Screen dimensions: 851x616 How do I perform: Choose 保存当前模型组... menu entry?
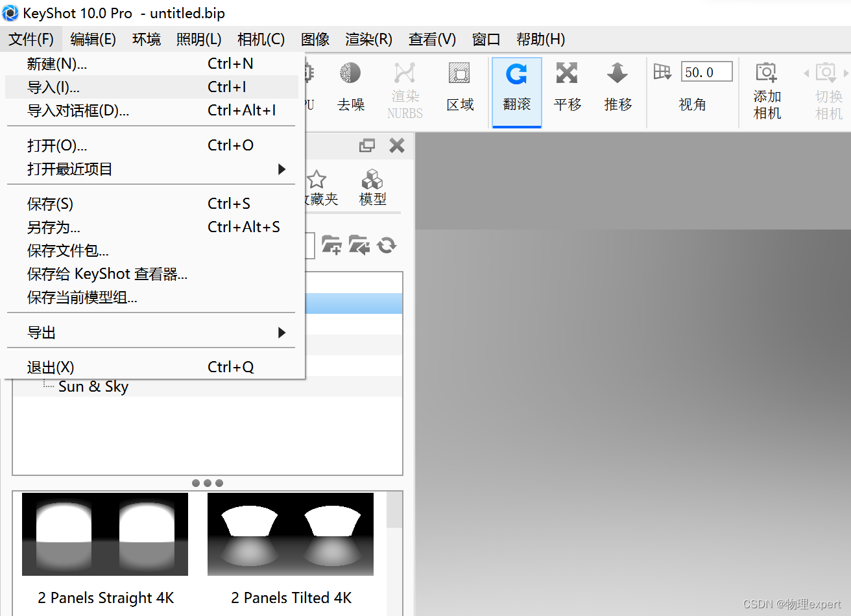click(150, 297)
